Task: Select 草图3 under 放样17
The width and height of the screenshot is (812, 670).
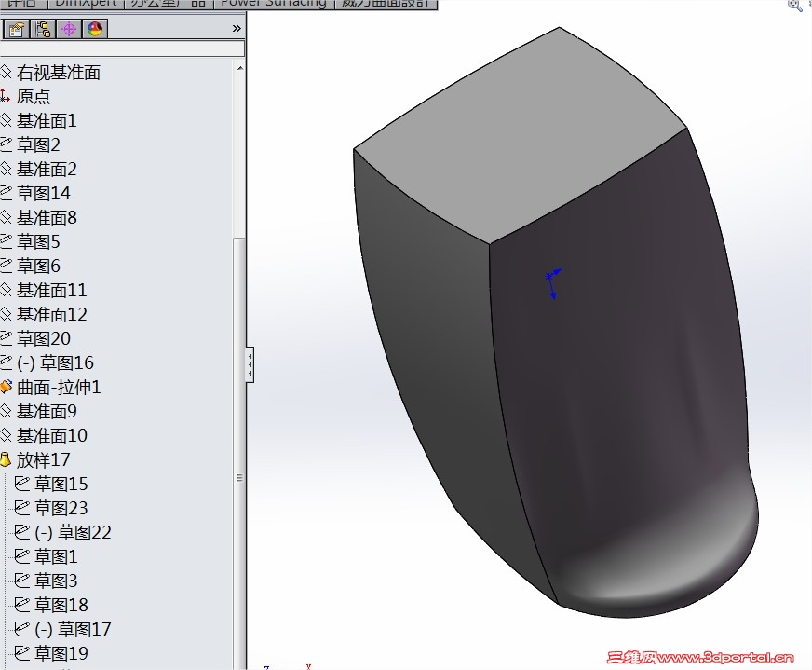Action: (56, 581)
